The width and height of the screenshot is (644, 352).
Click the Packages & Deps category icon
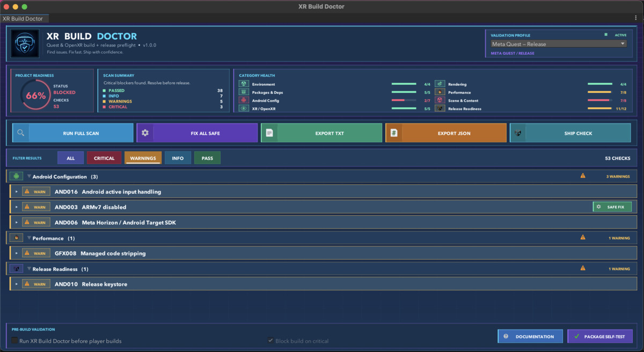coord(244,92)
